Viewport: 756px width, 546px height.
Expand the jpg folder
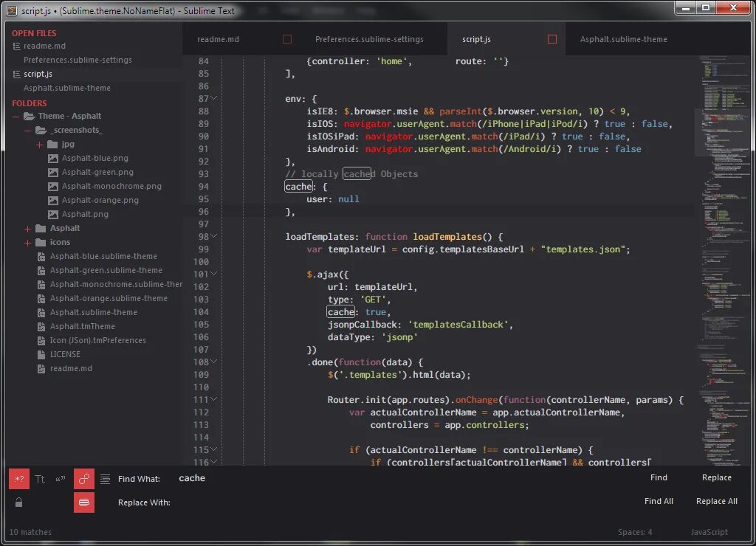pyautogui.click(x=39, y=145)
